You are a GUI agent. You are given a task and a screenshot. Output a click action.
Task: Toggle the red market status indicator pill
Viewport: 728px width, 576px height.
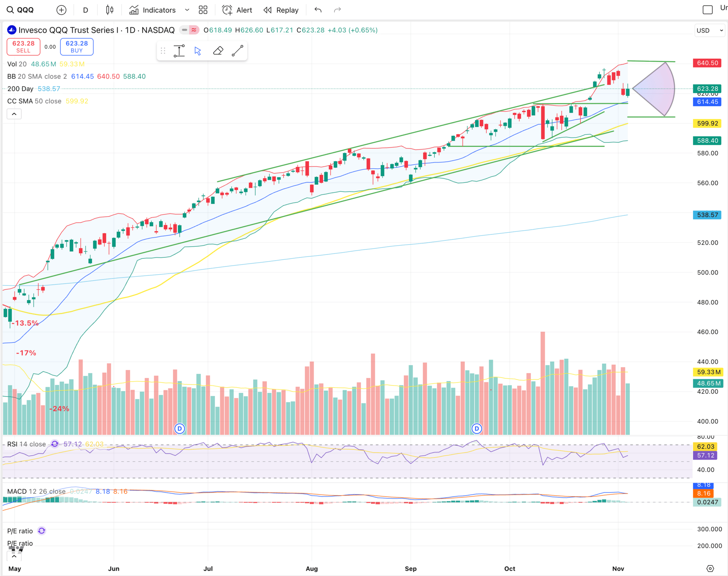(x=194, y=30)
